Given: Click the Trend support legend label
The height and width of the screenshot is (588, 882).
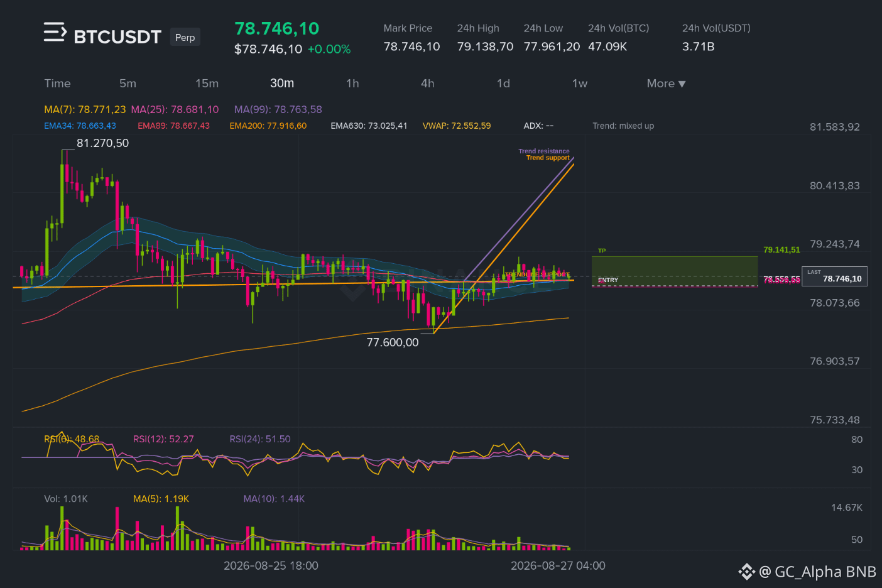Looking at the screenshot, I should pyautogui.click(x=548, y=158).
